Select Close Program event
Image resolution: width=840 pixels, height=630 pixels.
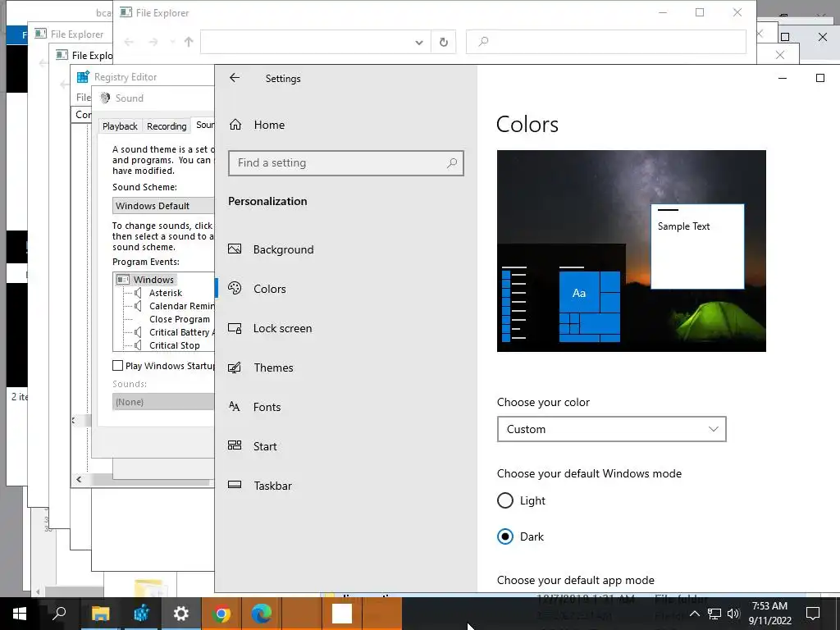(180, 319)
